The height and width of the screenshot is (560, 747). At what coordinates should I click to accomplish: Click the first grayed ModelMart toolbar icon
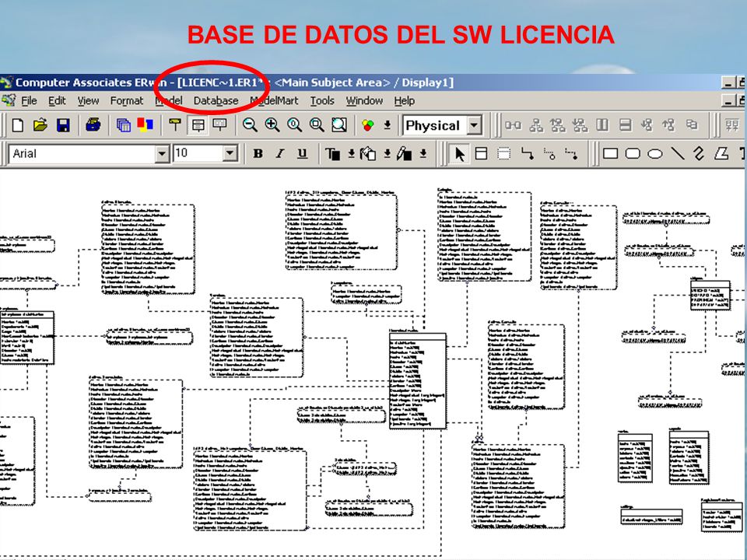tap(513, 125)
